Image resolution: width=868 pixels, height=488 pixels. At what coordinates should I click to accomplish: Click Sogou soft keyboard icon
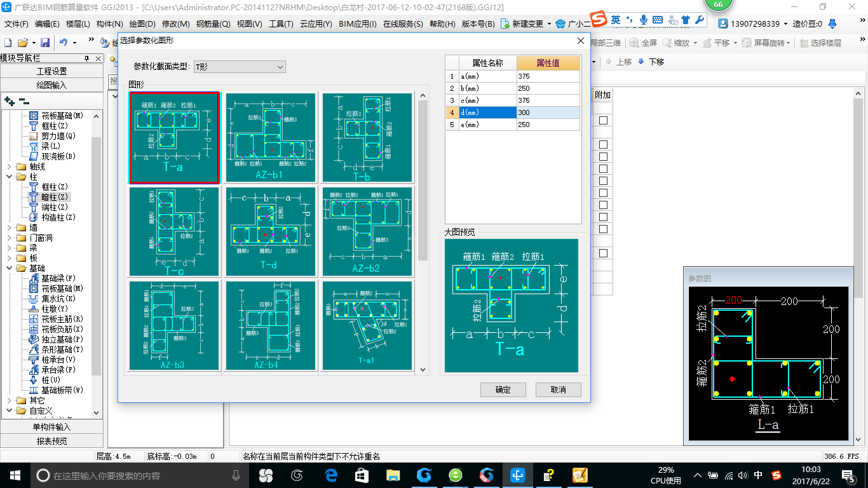(x=657, y=20)
